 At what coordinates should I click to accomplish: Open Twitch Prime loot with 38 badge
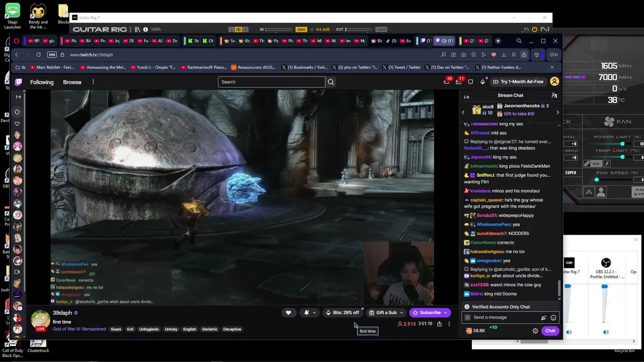coord(446,81)
